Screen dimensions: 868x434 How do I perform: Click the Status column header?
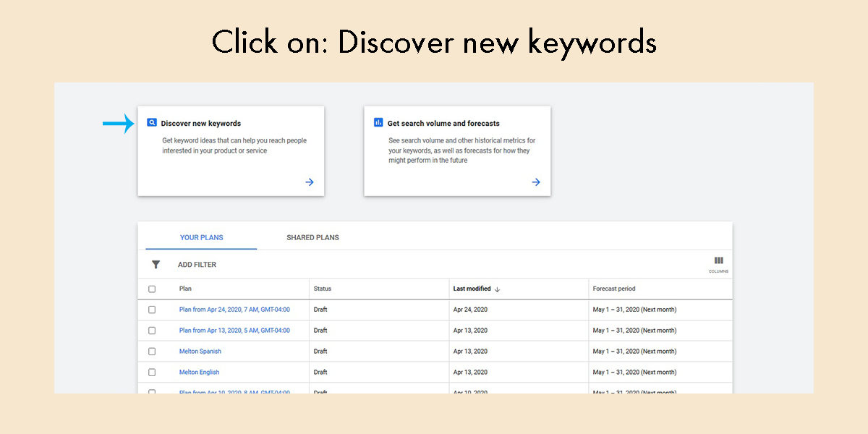tap(323, 289)
